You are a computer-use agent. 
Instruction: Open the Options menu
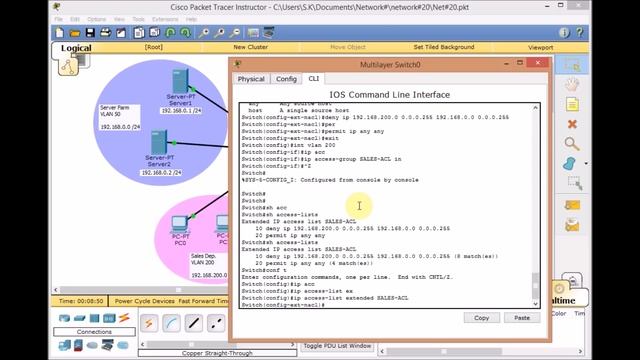[x=96, y=19]
